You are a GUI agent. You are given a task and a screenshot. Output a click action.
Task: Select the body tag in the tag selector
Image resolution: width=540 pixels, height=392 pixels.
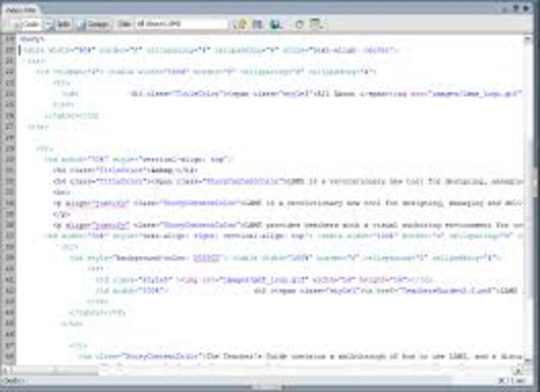[x=13, y=381]
